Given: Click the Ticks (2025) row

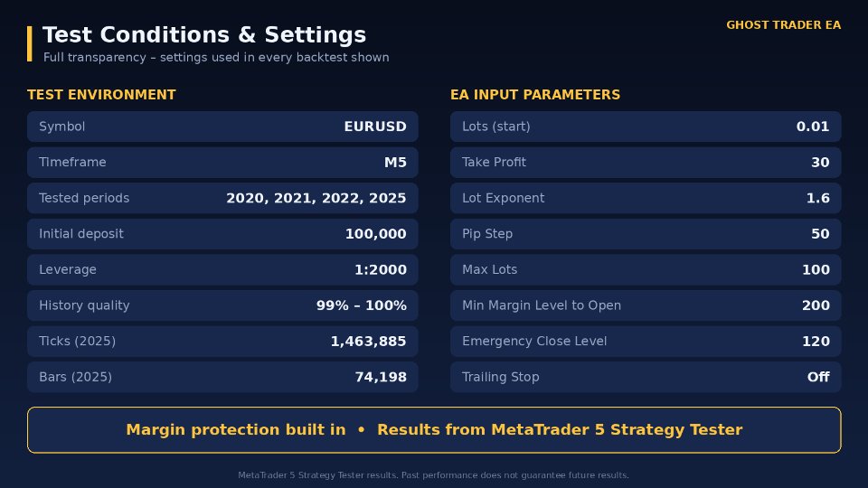Looking at the screenshot, I should coord(222,341).
